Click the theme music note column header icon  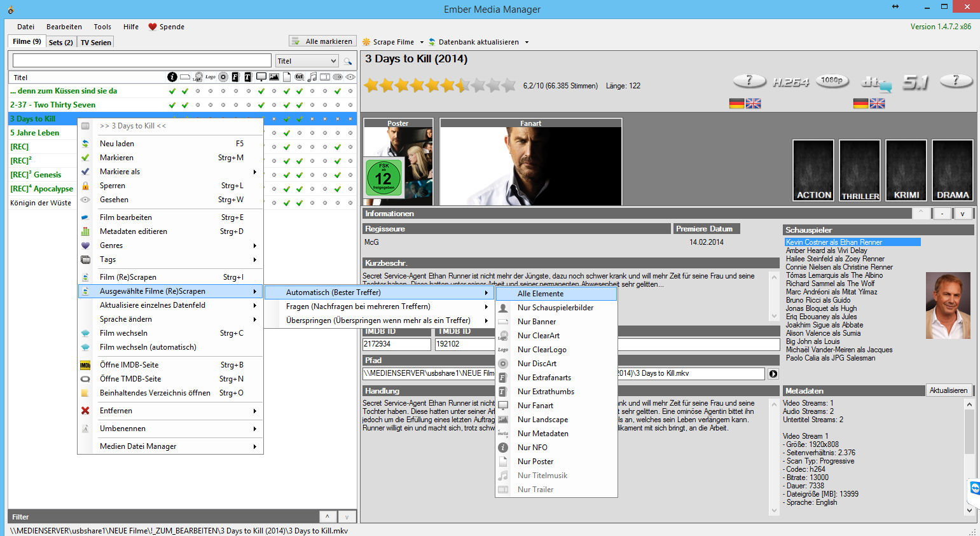click(x=312, y=77)
